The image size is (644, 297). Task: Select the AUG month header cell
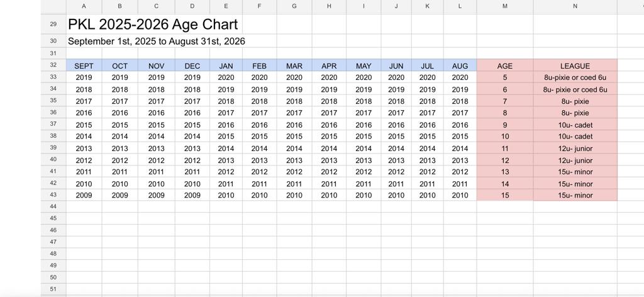pos(460,65)
